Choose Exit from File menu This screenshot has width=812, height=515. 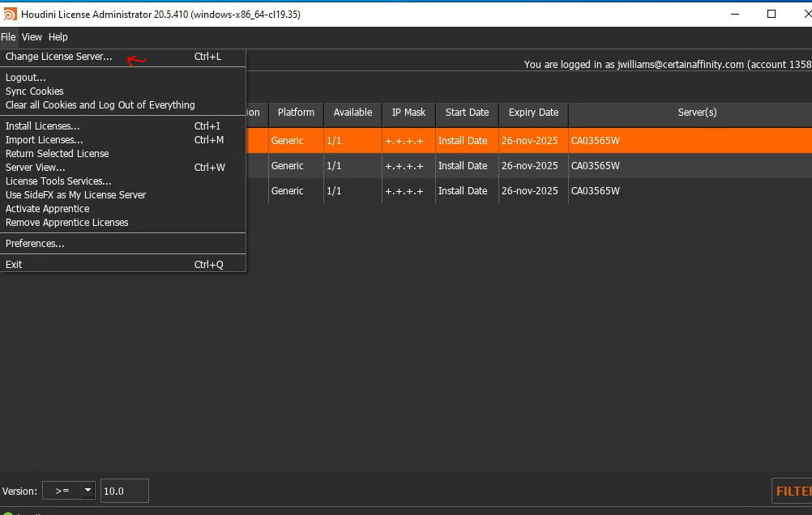[x=122, y=265]
